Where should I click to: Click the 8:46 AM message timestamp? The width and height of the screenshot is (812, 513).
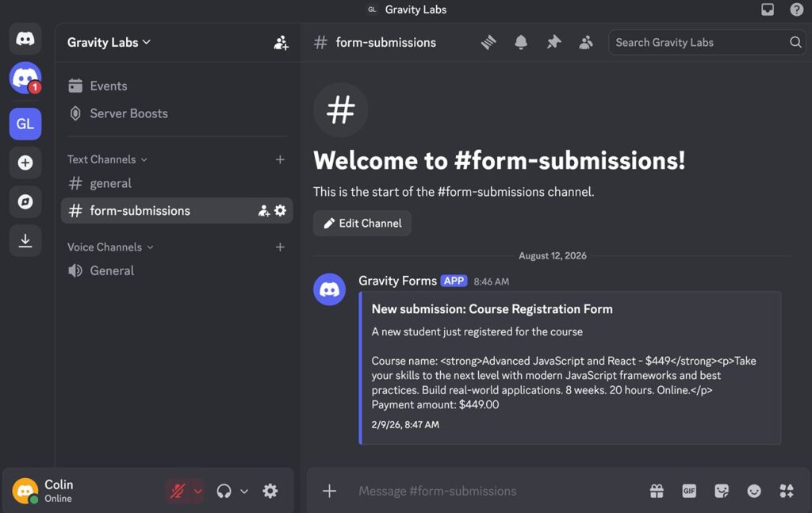(x=491, y=281)
